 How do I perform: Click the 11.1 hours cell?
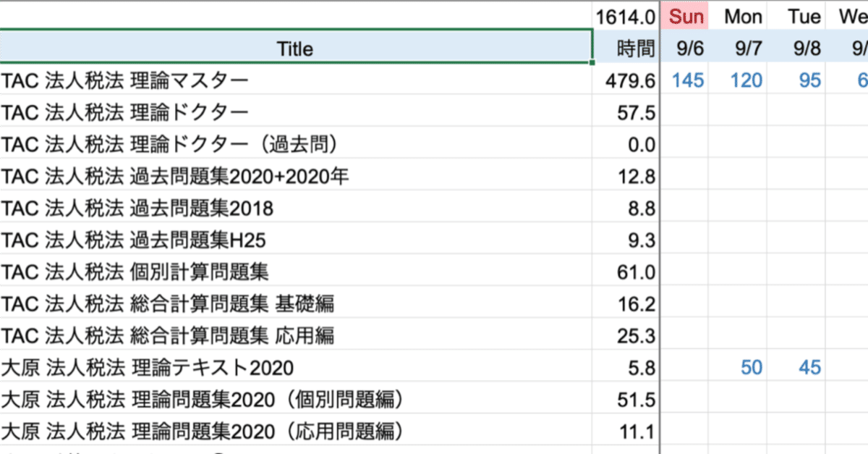626,432
